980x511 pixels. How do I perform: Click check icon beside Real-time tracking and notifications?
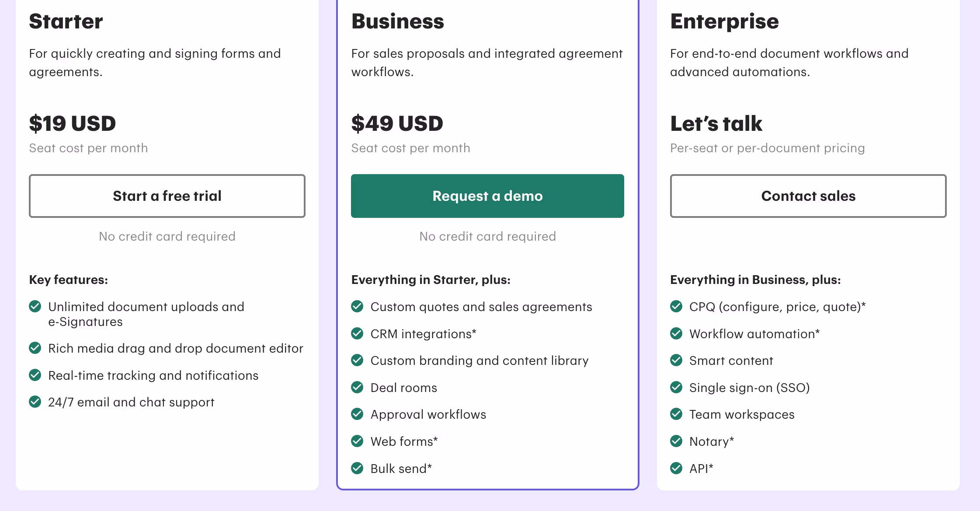(x=35, y=375)
